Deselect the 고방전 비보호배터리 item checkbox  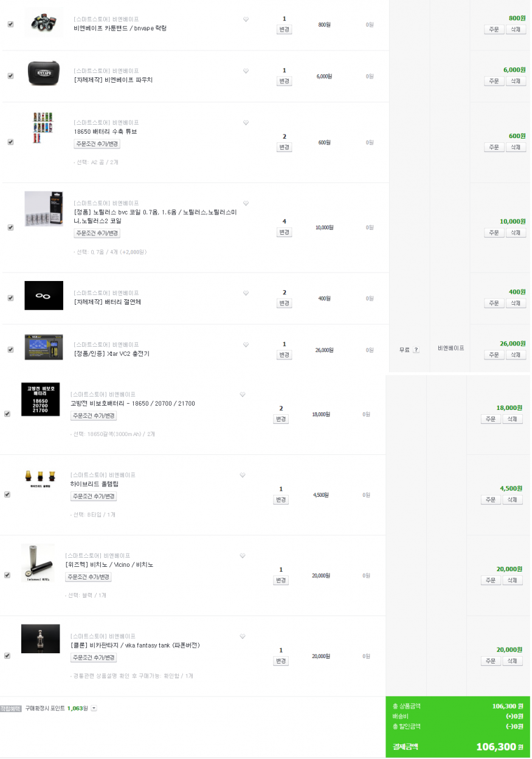pos(7,414)
